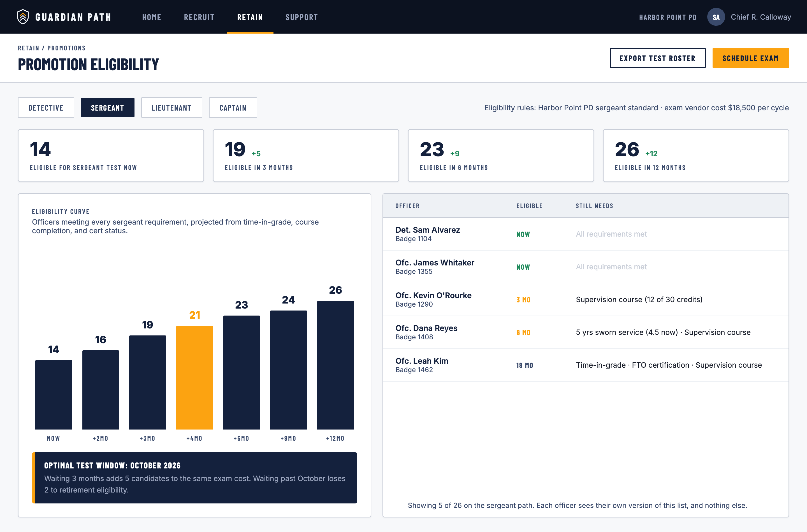The image size is (807, 532).
Task: Click the 6 MO eligibility status
Action: (523, 333)
